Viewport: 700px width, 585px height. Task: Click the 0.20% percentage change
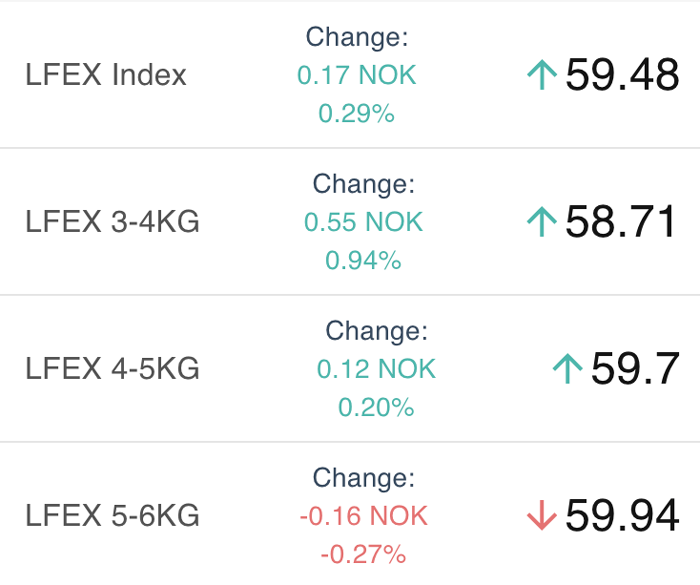[x=376, y=407]
